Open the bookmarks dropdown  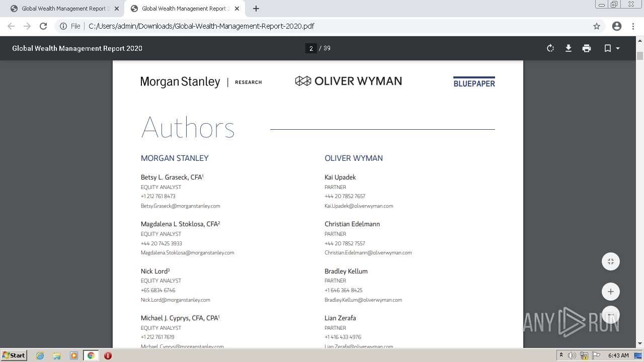[x=612, y=48]
